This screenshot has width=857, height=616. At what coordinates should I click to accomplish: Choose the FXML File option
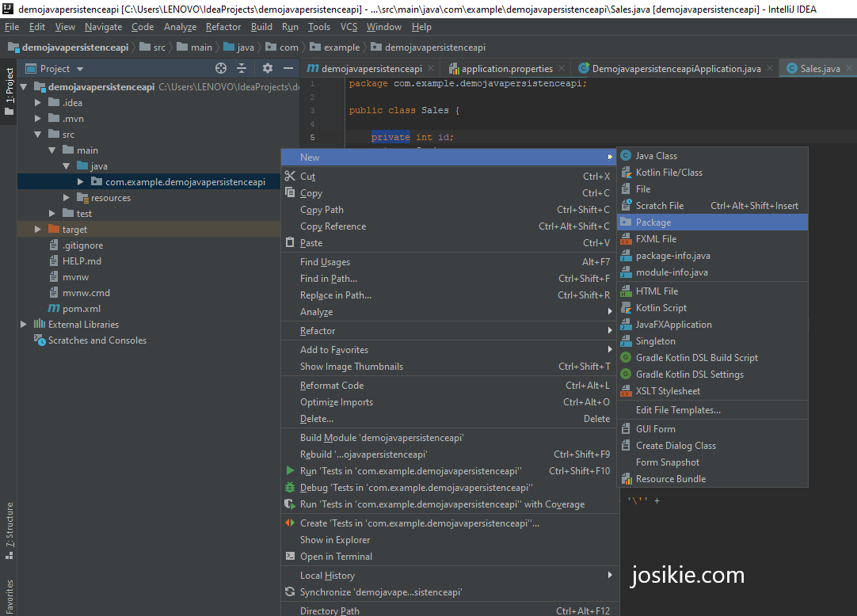point(654,238)
